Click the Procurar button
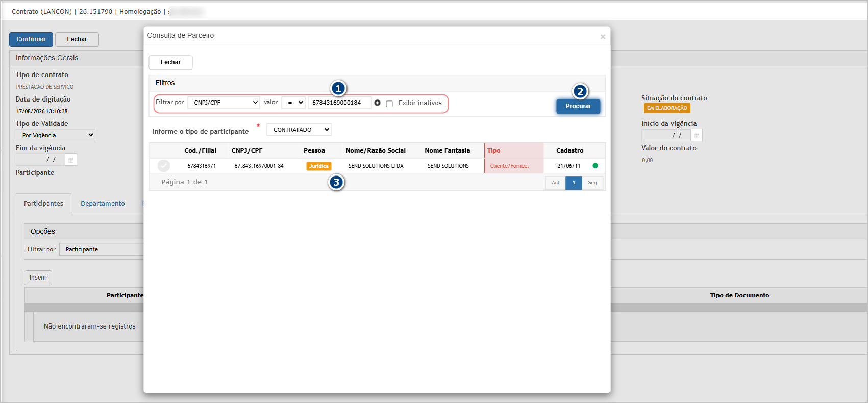 [x=578, y=106]
